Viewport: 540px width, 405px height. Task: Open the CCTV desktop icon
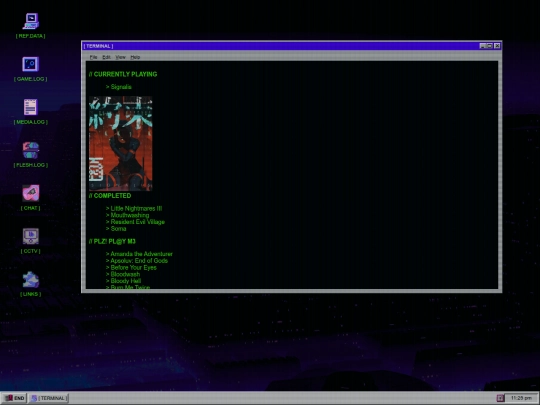[31, 241]
